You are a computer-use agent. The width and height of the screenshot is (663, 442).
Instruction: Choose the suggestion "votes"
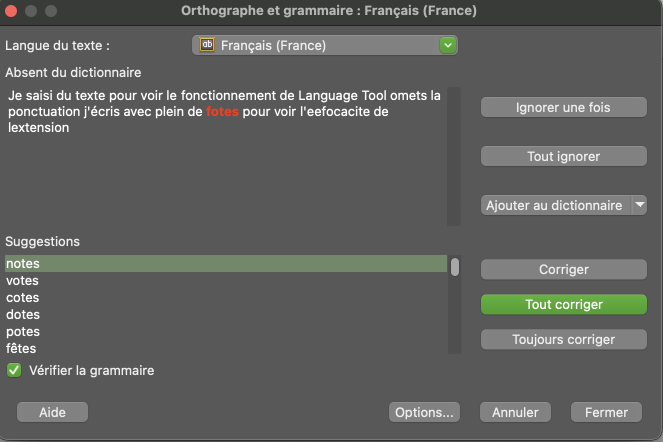tap(22, 281)
